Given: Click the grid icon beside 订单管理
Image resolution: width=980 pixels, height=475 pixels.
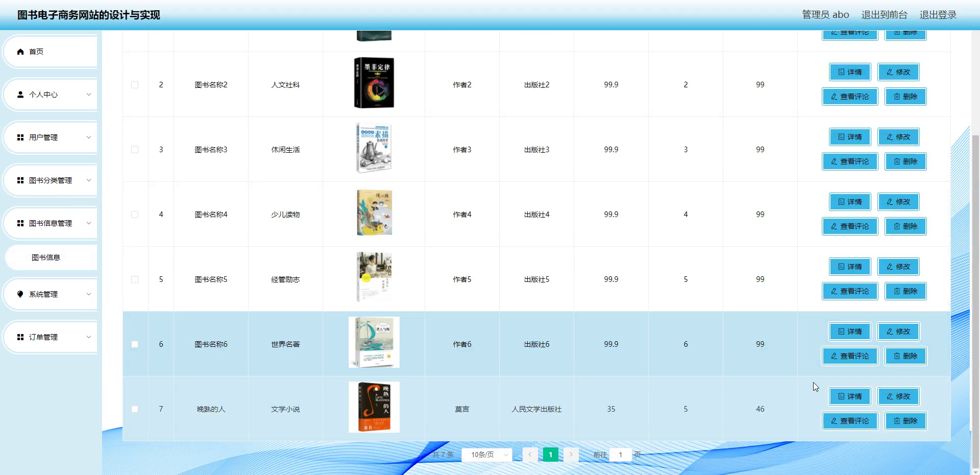Looking at the screenshot, I should 20,337.
